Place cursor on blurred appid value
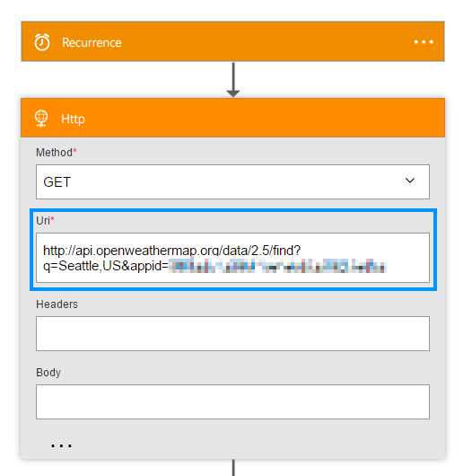472x476 pixels. 277,266
